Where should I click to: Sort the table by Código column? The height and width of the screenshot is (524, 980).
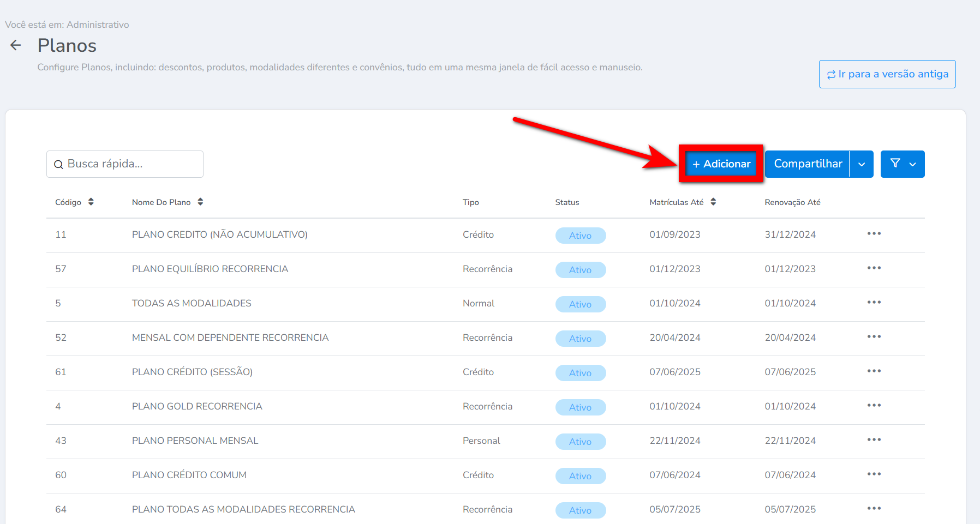[91, 202]
